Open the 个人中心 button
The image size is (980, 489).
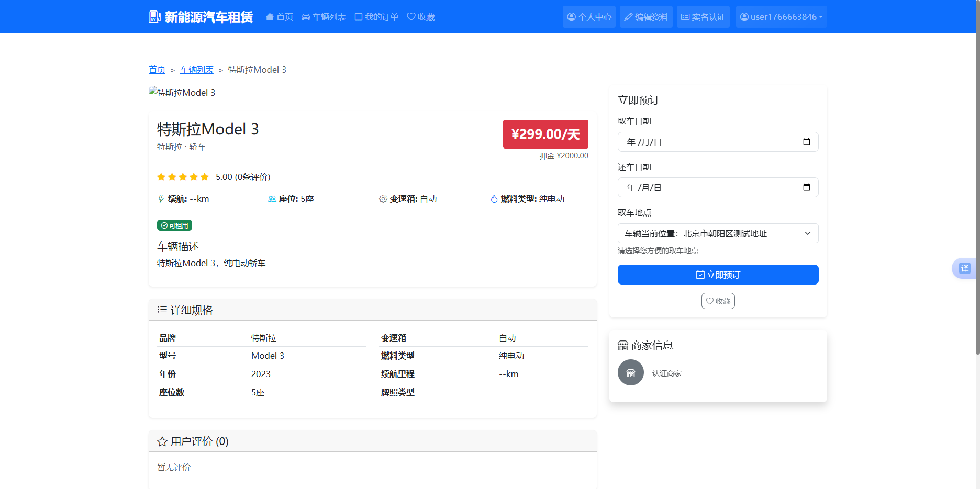(589, 17)
